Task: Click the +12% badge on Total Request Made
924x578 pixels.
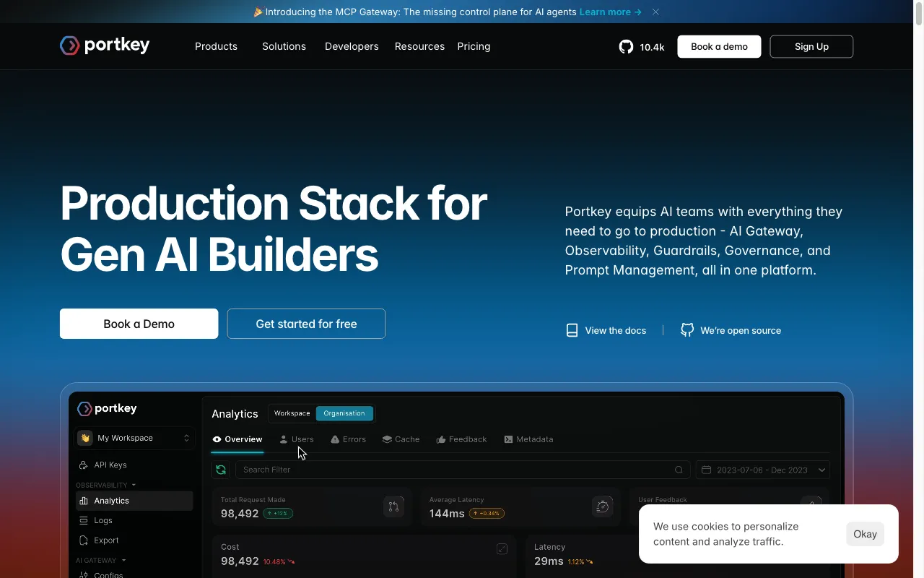Action: click(278, 514)
